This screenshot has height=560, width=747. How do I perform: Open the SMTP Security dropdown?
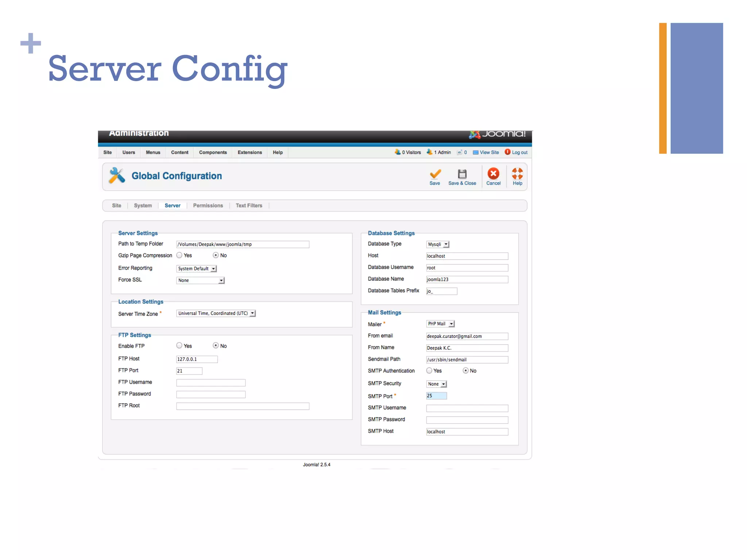[436, 384]
